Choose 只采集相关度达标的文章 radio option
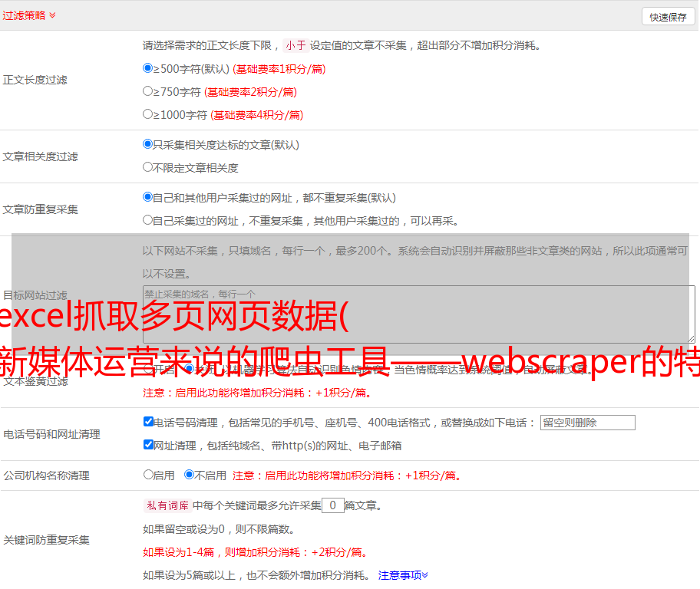The height and width of the screenshot is (589, 700). point(147,143)
